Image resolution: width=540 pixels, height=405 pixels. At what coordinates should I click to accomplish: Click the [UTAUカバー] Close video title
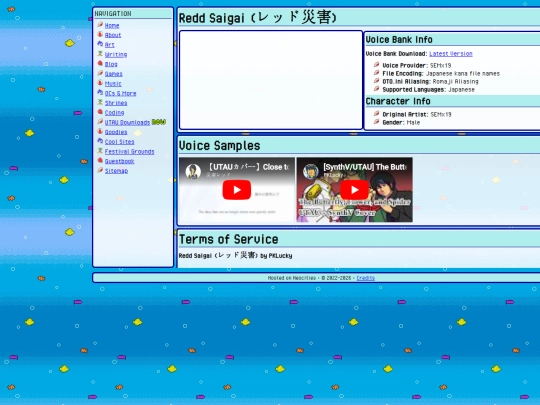248,167
